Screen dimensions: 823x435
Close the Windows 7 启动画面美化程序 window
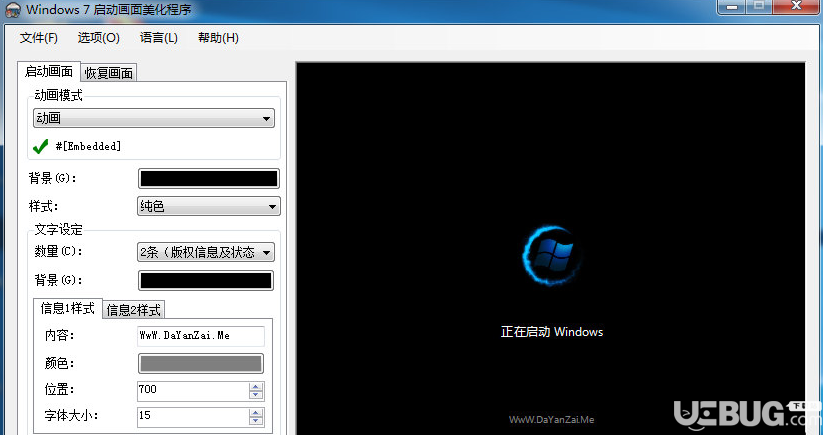point(796,7)
